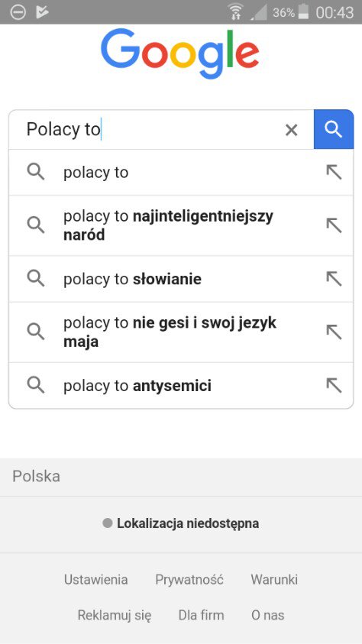
Task: Clear the search box with the X icon
Action: tap(291, 130)
